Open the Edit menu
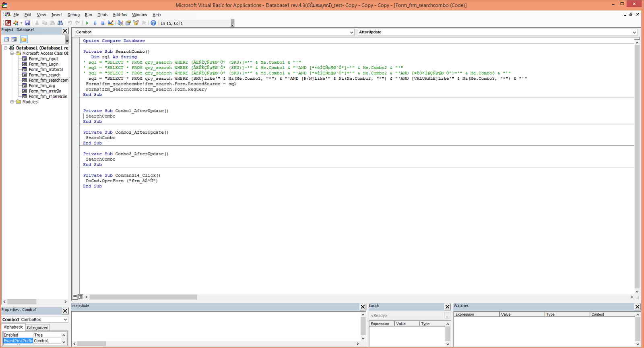 point(28,14)
